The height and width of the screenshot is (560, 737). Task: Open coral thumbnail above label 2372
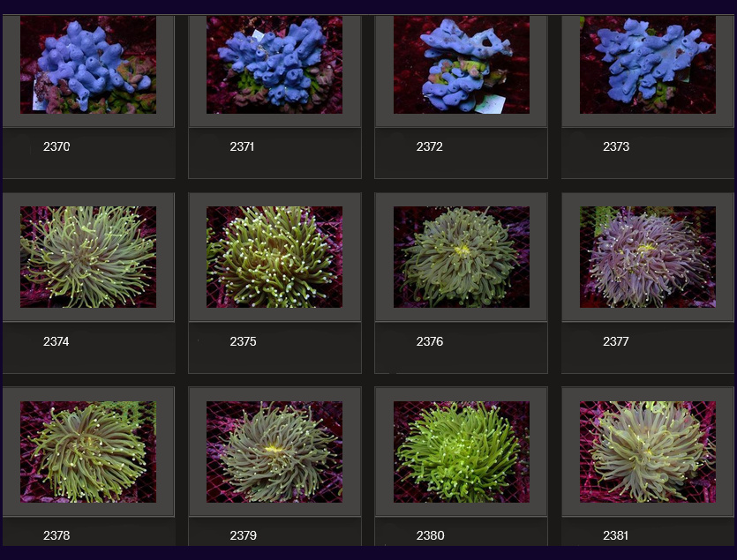click(462, 65)
